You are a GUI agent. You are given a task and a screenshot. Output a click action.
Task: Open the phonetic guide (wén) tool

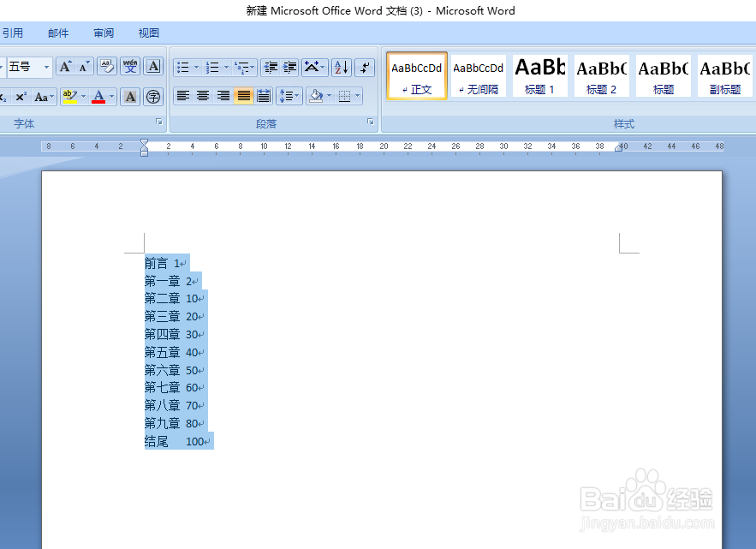[x=130, y=67]
